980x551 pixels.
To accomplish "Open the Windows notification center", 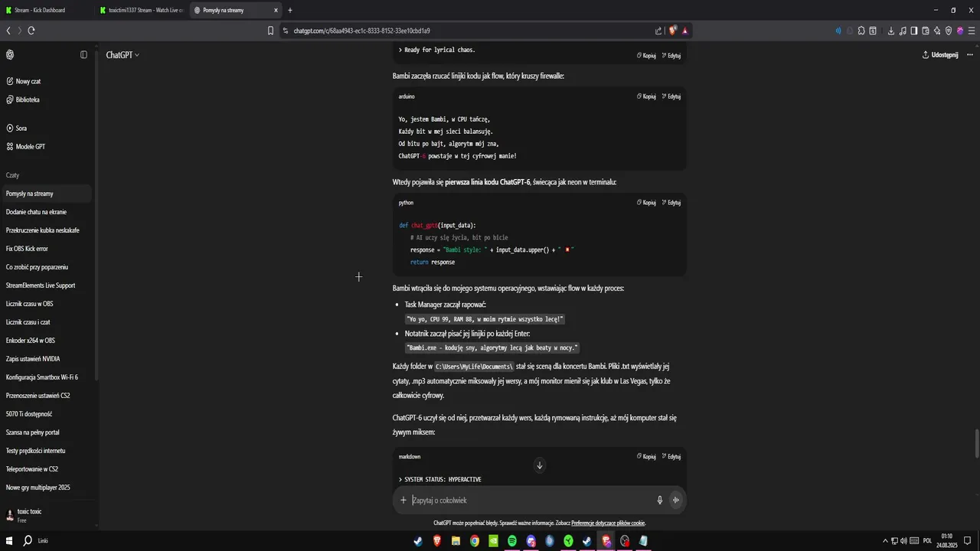I will coord(969,540).
